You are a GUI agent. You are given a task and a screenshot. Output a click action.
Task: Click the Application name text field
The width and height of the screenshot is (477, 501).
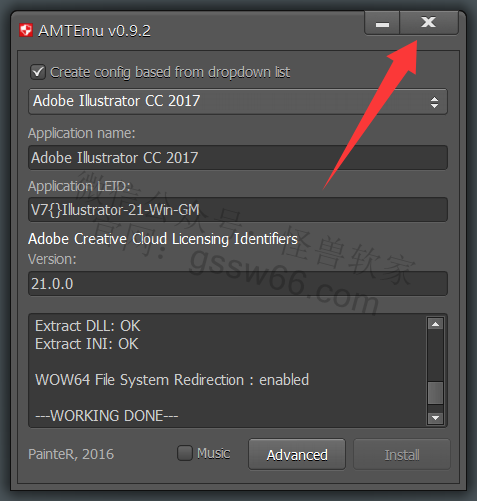[238, 158]
